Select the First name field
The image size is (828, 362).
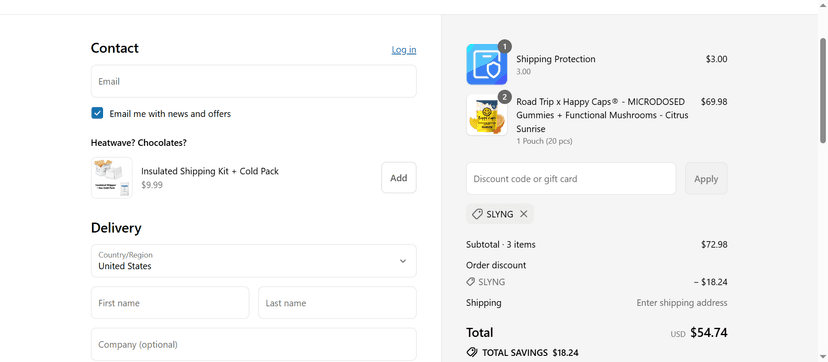170,303
